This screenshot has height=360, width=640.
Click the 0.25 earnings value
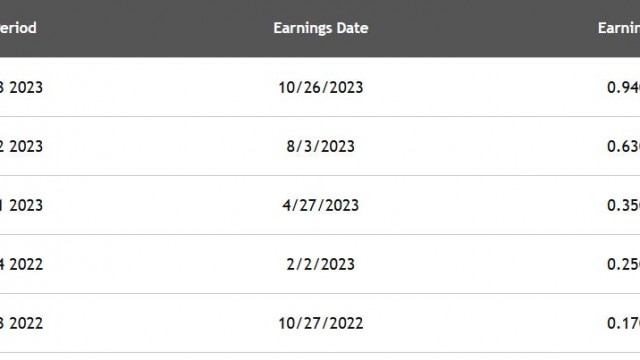[623, 264]
